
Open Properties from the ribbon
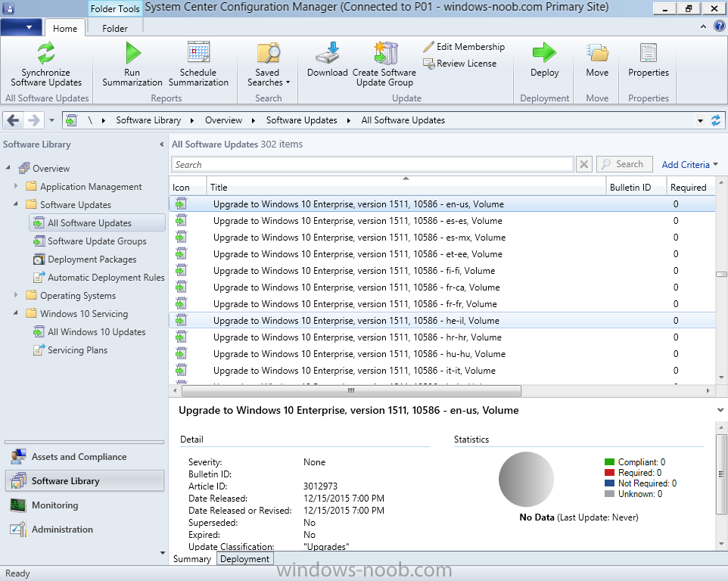[x=649, y=60]
